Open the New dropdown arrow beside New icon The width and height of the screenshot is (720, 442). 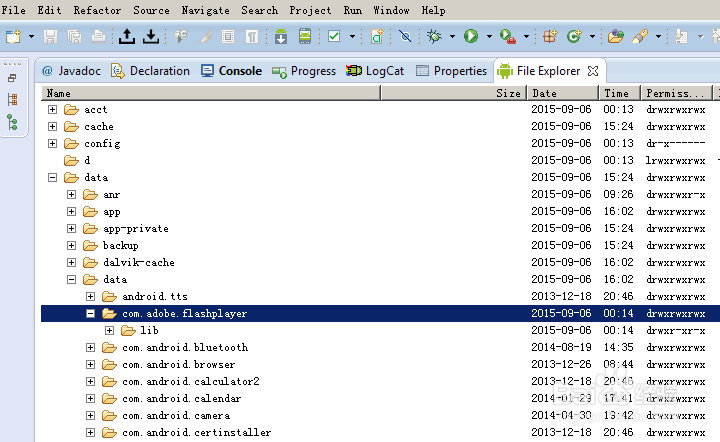point(31,36)
